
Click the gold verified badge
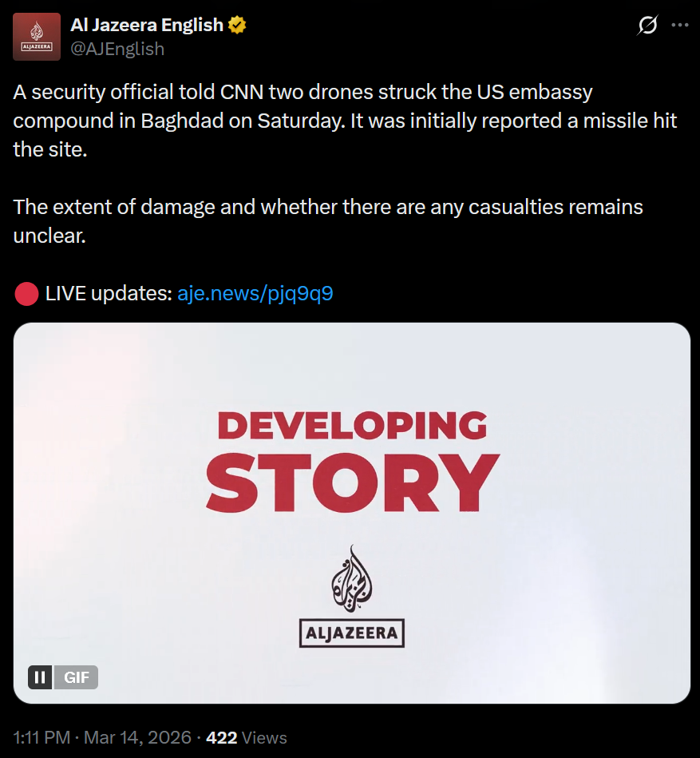237,25
